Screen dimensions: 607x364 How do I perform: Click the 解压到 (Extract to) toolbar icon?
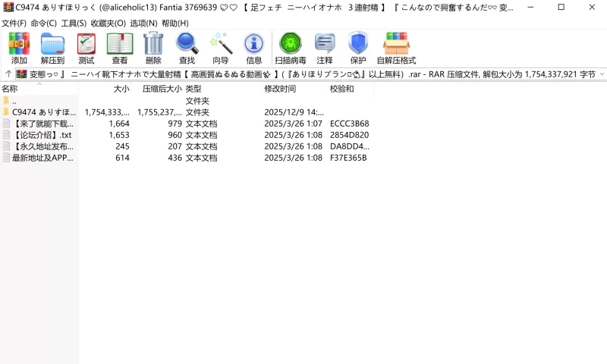(x=52, y=43)
